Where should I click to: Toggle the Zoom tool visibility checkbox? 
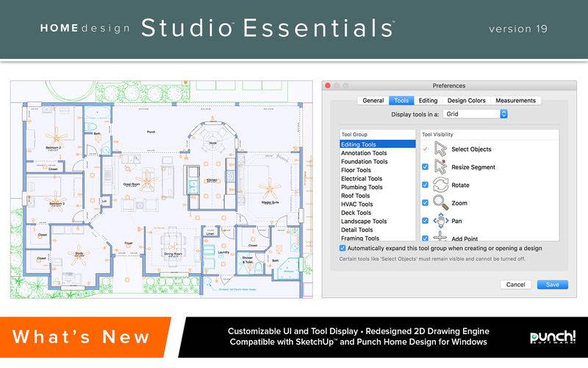coord(426,202)
